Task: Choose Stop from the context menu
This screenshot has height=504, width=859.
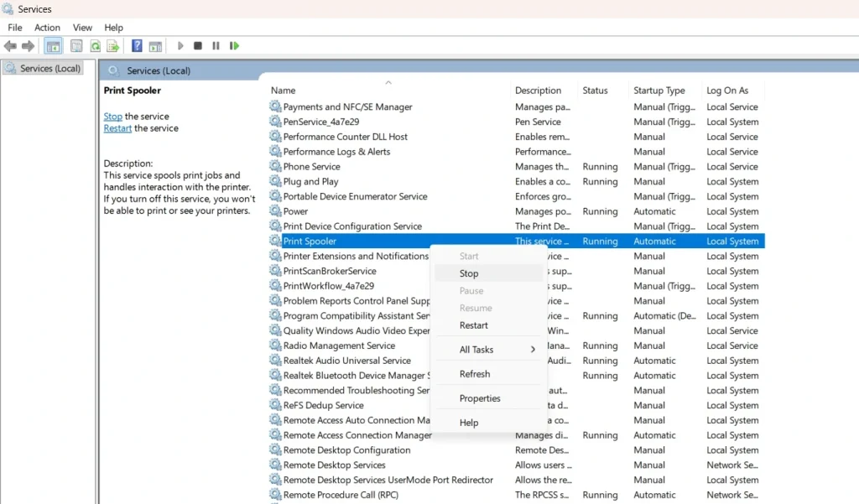Action: coord(469,273)
